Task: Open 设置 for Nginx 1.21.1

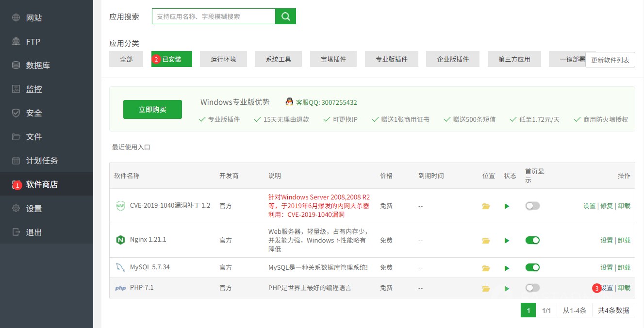Action: (x=607, y=240)
